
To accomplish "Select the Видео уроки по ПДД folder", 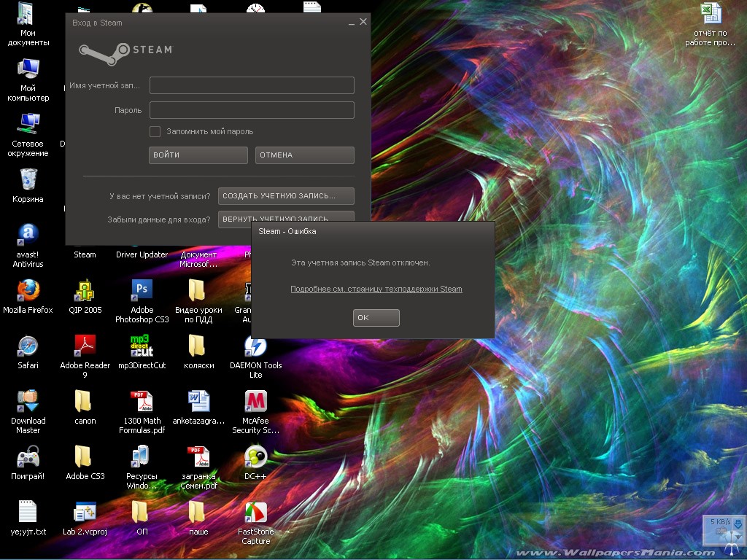I will (x=198, y=301).
